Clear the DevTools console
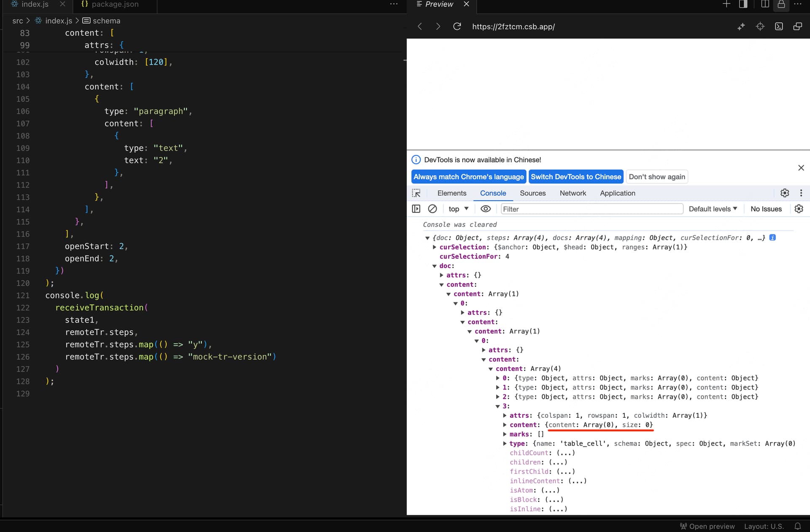Image resolution: width=810 pixels, height=532 pixels. point(432,209)
